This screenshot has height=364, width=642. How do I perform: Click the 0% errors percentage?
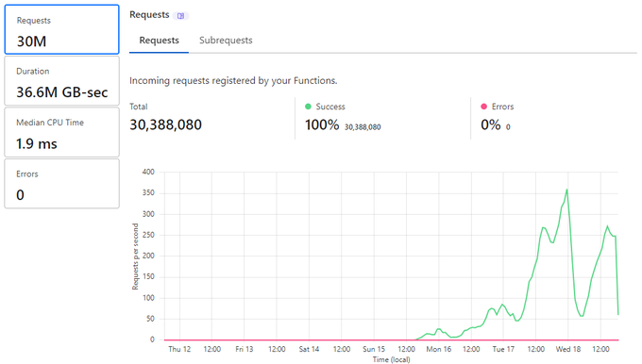point(491,124)
